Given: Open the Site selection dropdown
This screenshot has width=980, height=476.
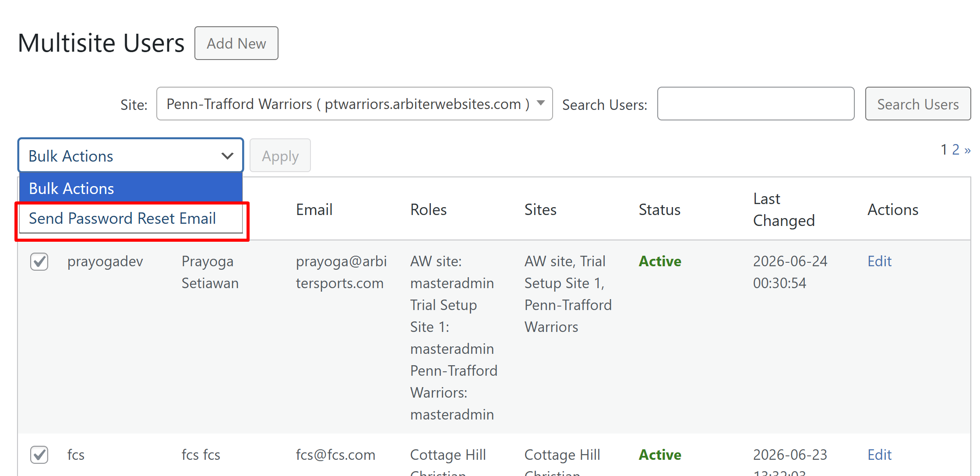Looking at the screenshot, I should (354, 104).
